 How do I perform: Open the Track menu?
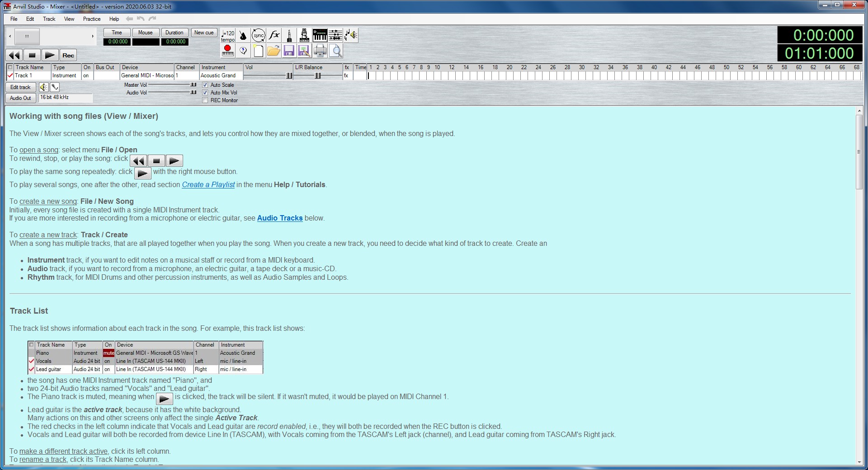click(49, 19)
